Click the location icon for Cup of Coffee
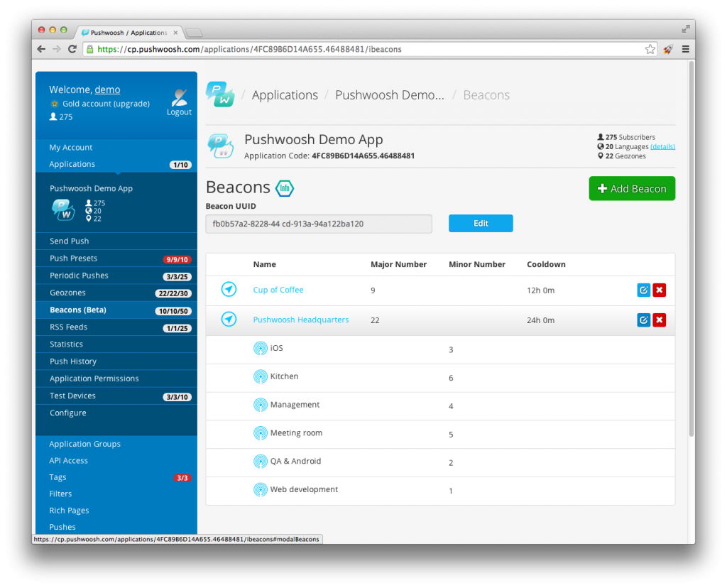Image resolution: width=727 pixels, height=588 pixels. [x=229, y=289]
